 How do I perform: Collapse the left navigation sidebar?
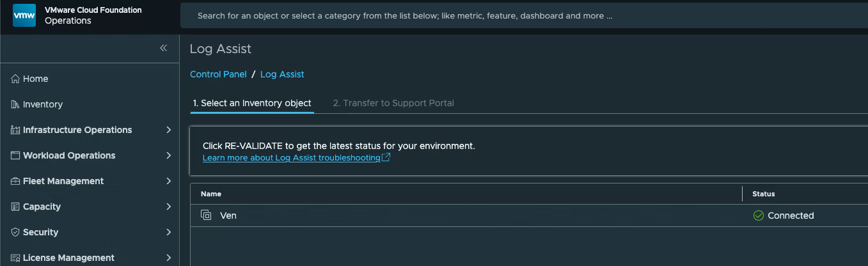pos(163,48)
